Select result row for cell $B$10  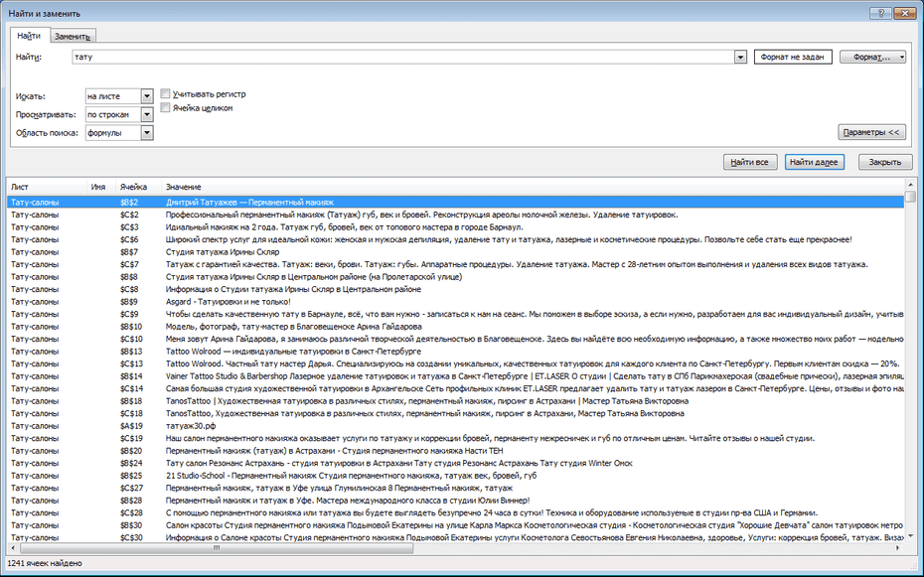(x=455, y=326)
